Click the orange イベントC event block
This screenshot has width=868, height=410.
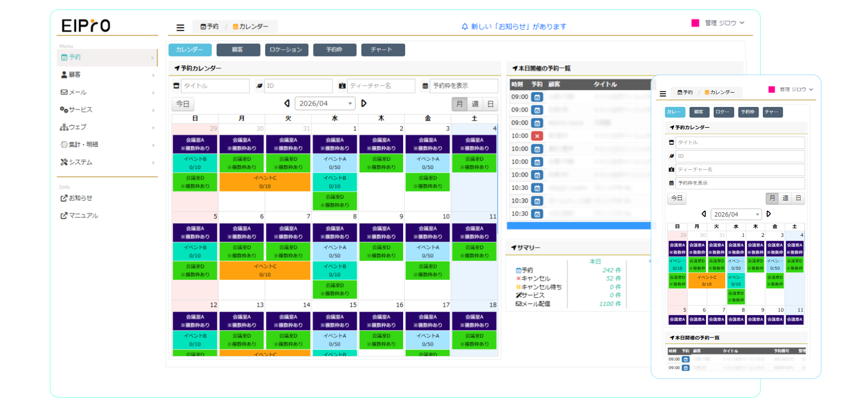(265, 182)
